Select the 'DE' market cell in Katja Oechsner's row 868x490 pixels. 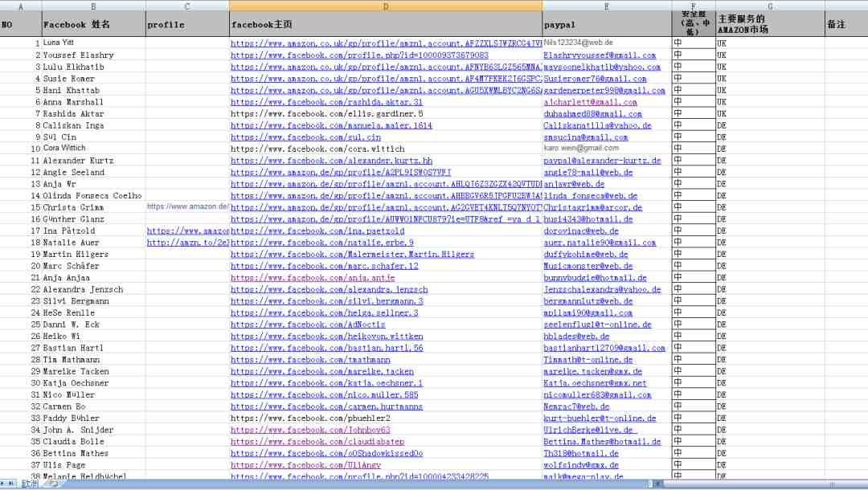(770, 383)
